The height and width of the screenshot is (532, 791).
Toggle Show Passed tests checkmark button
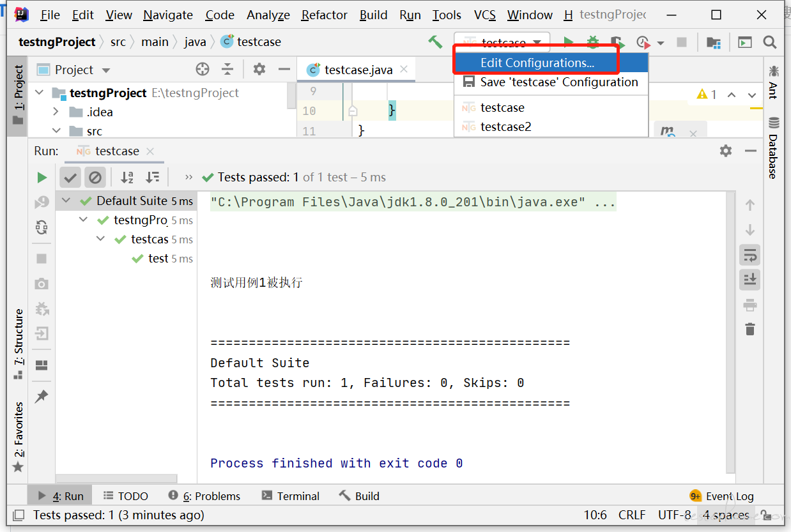tap(71, 178)
